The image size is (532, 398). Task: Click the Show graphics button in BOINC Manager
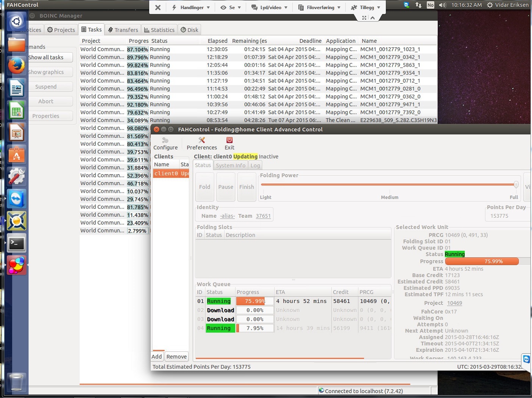46,72
